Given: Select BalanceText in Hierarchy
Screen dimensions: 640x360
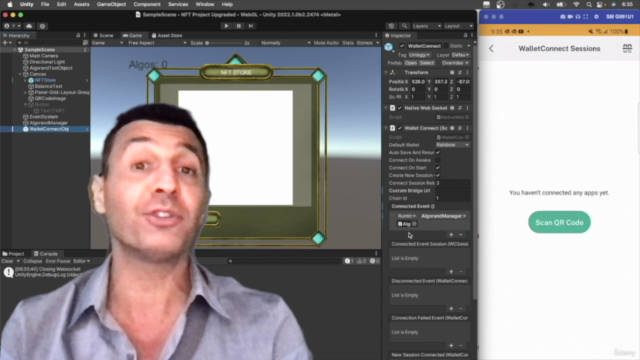Looking at the screenshot, I should click(48, 87).
